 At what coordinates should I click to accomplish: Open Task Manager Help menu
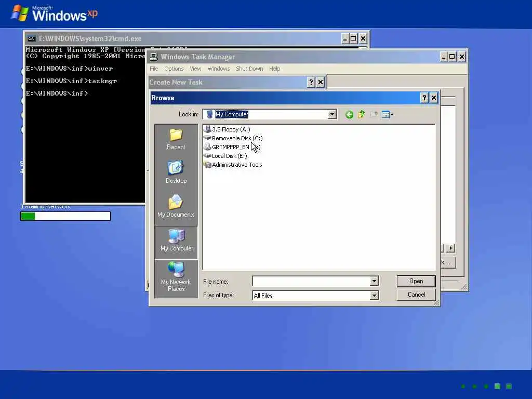click(274, 69)
